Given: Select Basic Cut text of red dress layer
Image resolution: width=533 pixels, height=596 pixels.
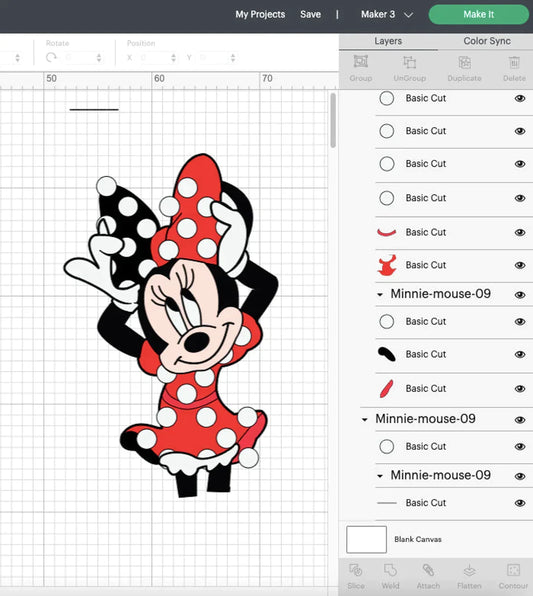Looking at the screenshot, I should 425,265.
